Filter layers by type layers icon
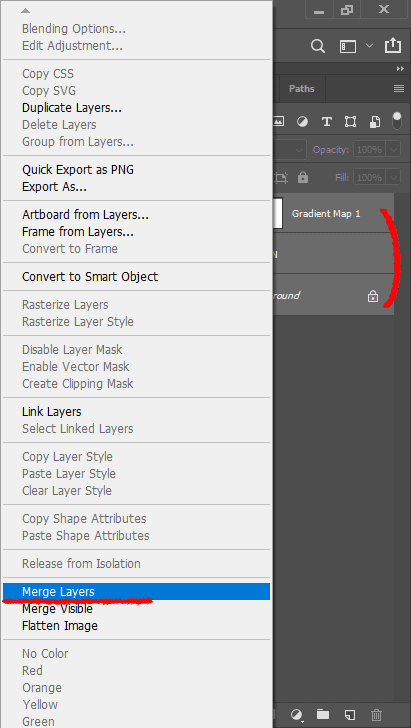The width and height of the screenshot is (411, 728). pos(326,122)
